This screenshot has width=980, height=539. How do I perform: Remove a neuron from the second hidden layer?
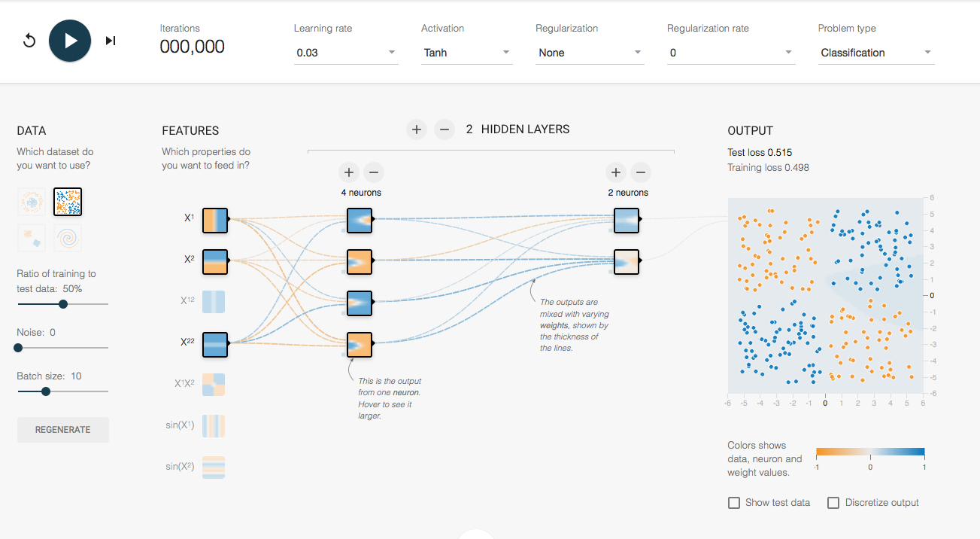tap(641, 172)
